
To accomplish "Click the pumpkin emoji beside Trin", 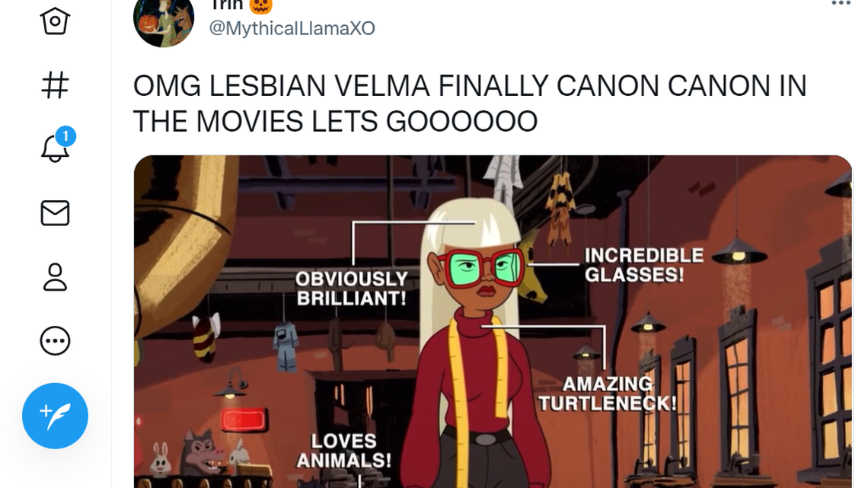I will 260,5.
